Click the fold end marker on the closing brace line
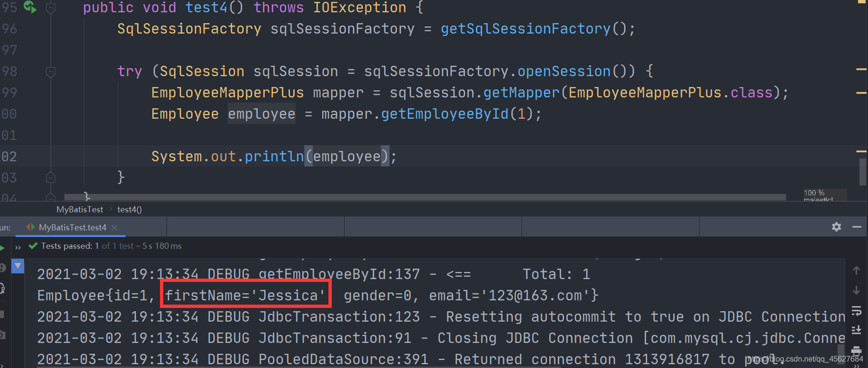This screenshot has height=368, width=868. [x=51, y=178]
